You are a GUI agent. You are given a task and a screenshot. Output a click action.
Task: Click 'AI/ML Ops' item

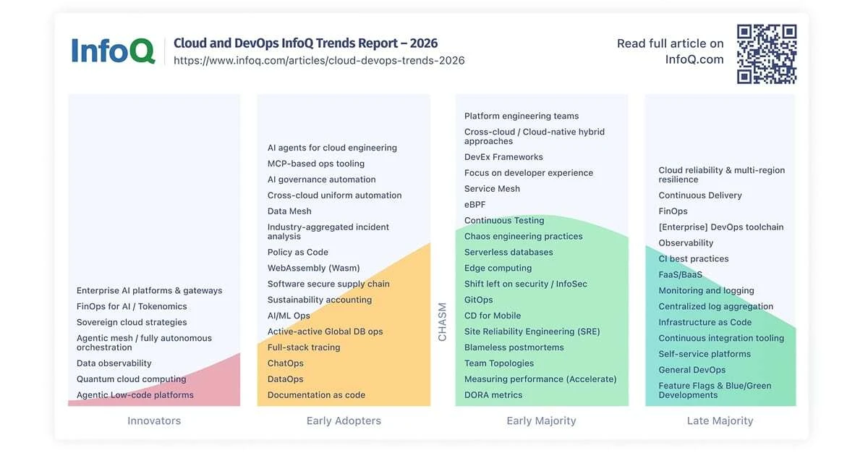pos(289,316)
